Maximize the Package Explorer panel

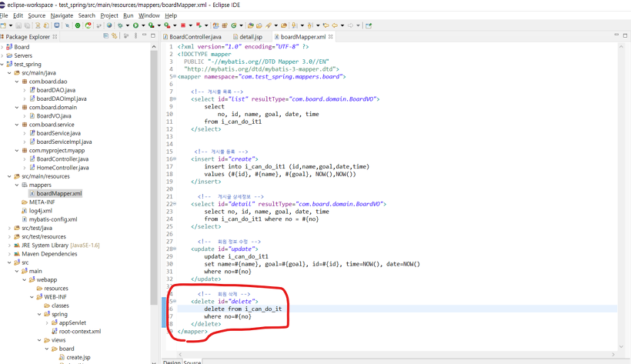(x=153, y=35)
